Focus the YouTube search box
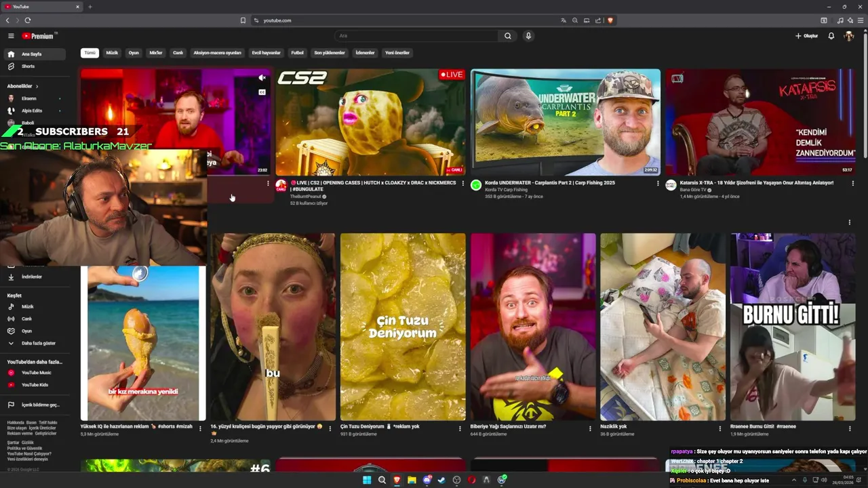Viewport: 868px width, 488px height. [416, 36]
